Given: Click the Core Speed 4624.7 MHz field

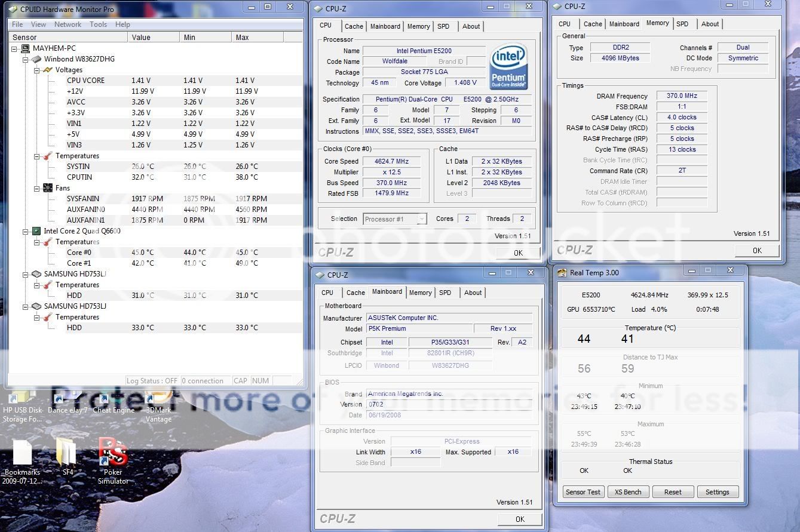Looking at the screenshot, I should 391,161.
